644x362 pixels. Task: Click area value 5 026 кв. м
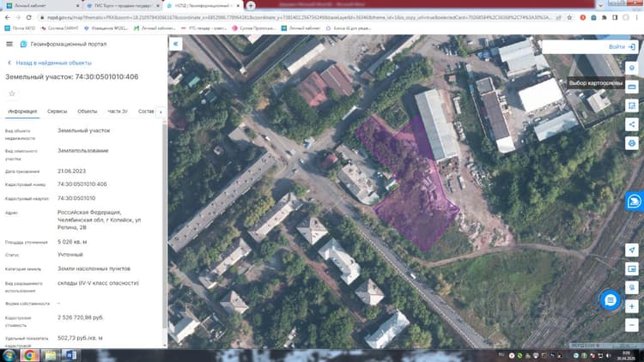point(72,242)
